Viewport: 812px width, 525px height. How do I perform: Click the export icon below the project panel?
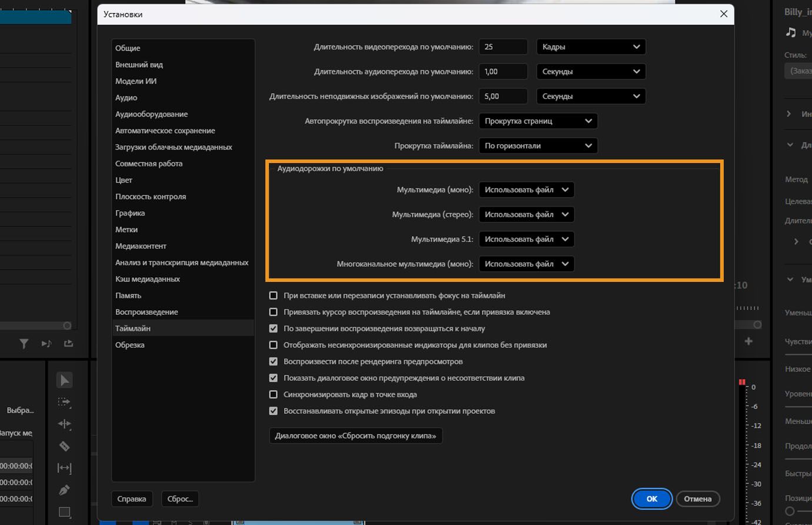tap(68, 343)
